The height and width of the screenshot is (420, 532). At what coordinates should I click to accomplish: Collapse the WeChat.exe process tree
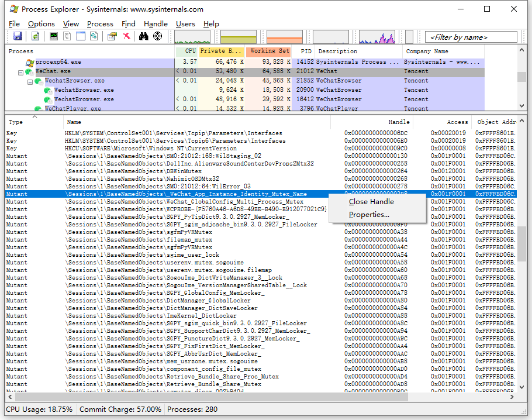pos(20,73)
